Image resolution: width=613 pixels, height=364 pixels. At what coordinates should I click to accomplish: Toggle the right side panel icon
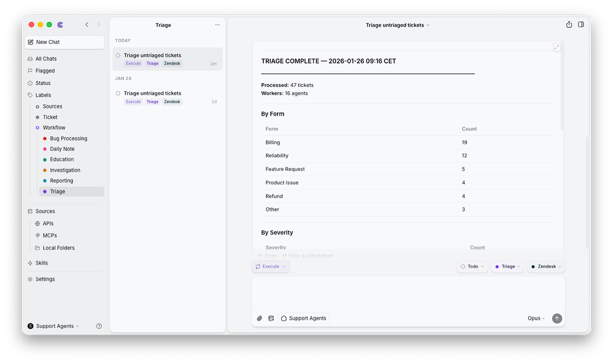pos(581,24)
